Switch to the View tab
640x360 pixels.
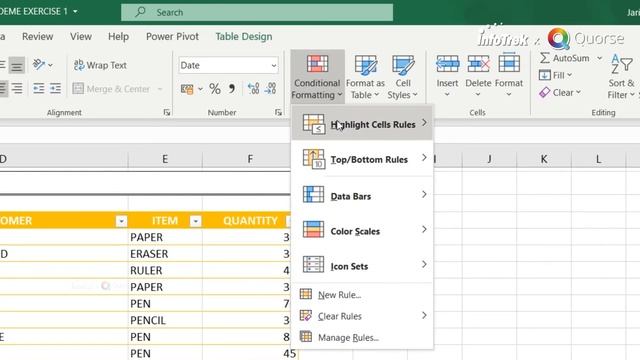pos(81,36)
